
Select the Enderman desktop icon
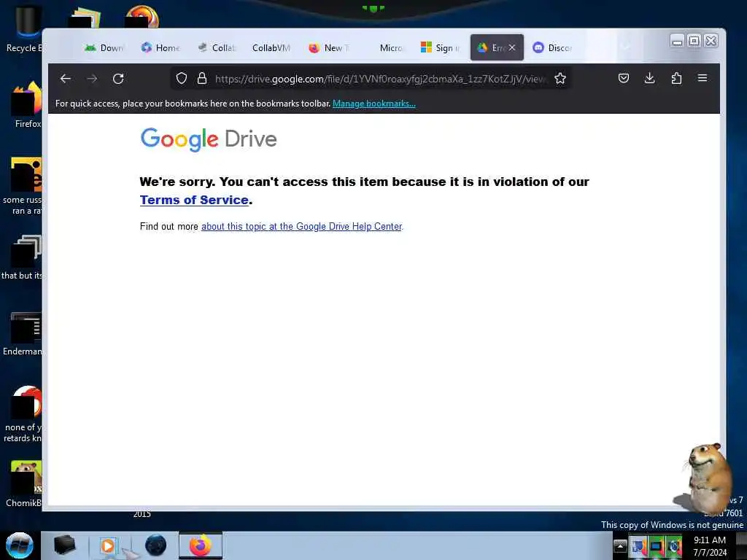point(23,333)
